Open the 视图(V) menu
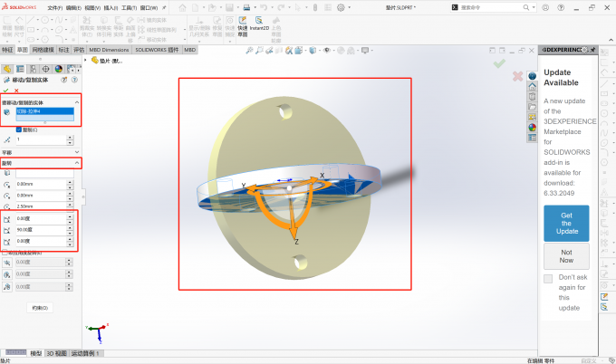 tap(92, 8)
